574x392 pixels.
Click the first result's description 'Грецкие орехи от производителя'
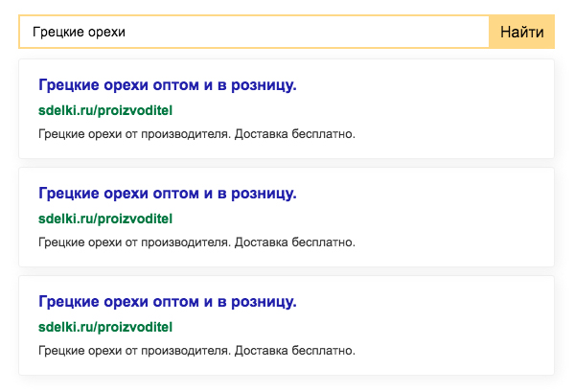click(x=135, y=134)
